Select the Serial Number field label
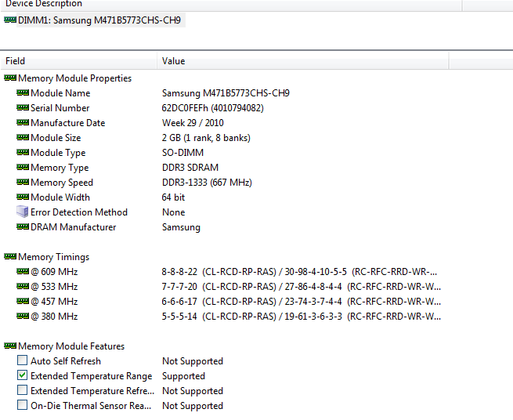This screenshot has height=420, width=513. pyautogui.click(x=60, y=108)
